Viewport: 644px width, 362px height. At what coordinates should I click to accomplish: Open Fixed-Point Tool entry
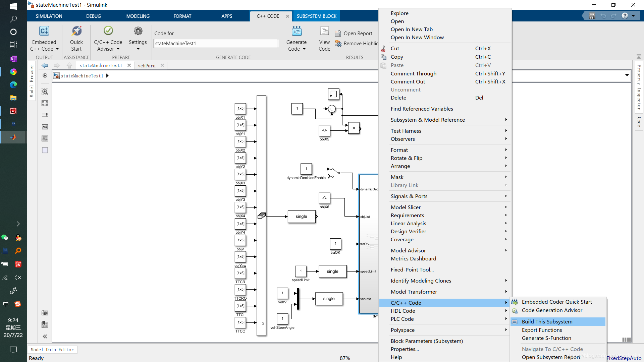(x=445, y=270)
